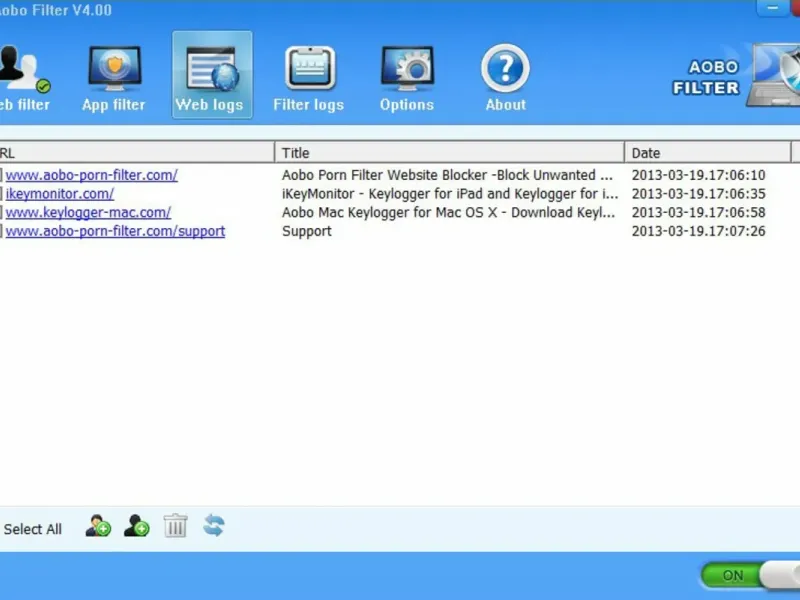Open link www.keylogger-mac.com/
The image size is (800, 600).
coord(88,212)
